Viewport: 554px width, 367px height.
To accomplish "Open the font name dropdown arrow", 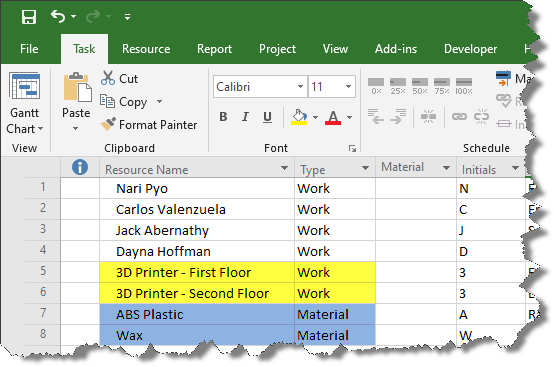I will tap(300, 87).
